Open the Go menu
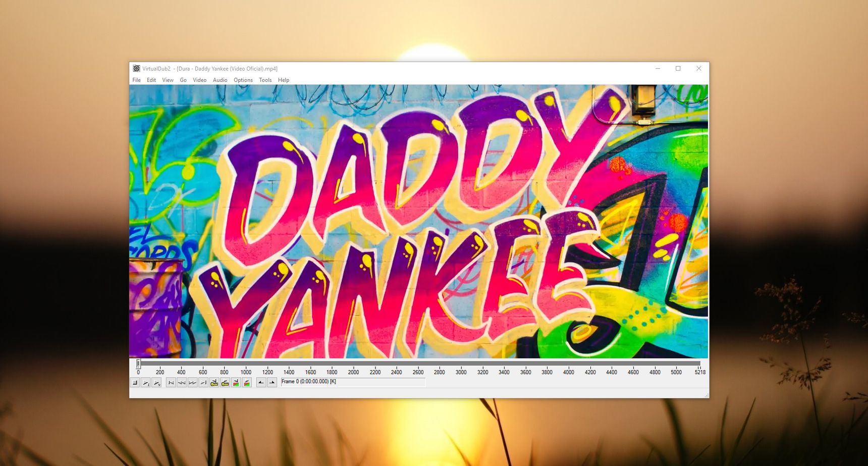The width and height of the screenshot is (868, 466). [x=183, y=80]
